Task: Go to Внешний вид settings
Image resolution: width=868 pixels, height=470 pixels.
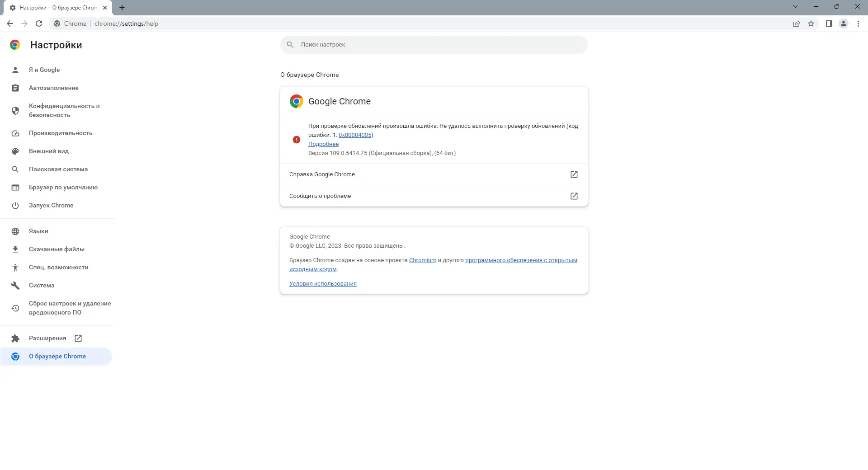Action: click(48, 151)
